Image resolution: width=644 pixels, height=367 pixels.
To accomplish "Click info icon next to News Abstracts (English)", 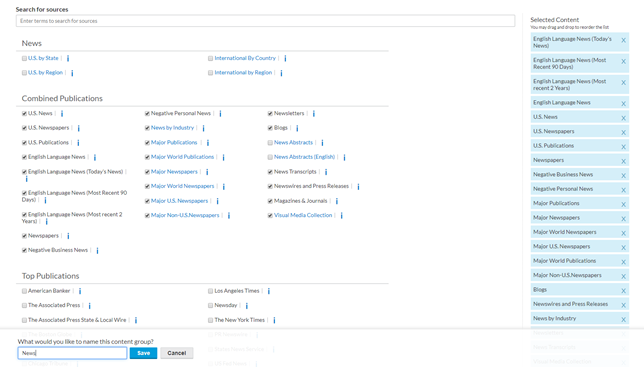I will coord(344,157).
